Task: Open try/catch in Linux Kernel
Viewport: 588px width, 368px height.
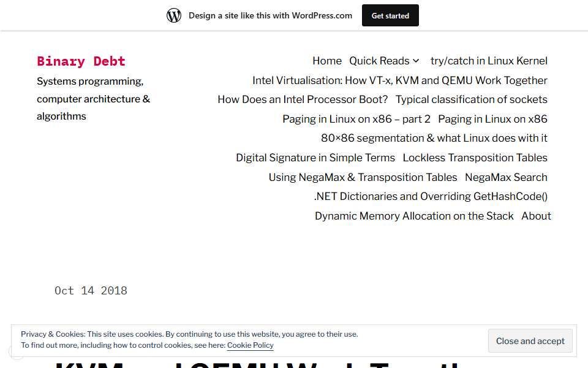Action: (489, 61)
